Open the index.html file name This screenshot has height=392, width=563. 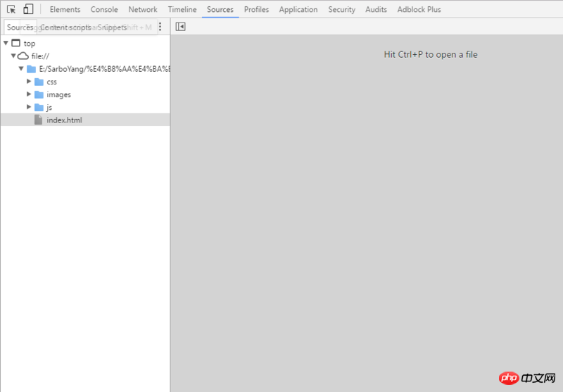tap(64, 120)
